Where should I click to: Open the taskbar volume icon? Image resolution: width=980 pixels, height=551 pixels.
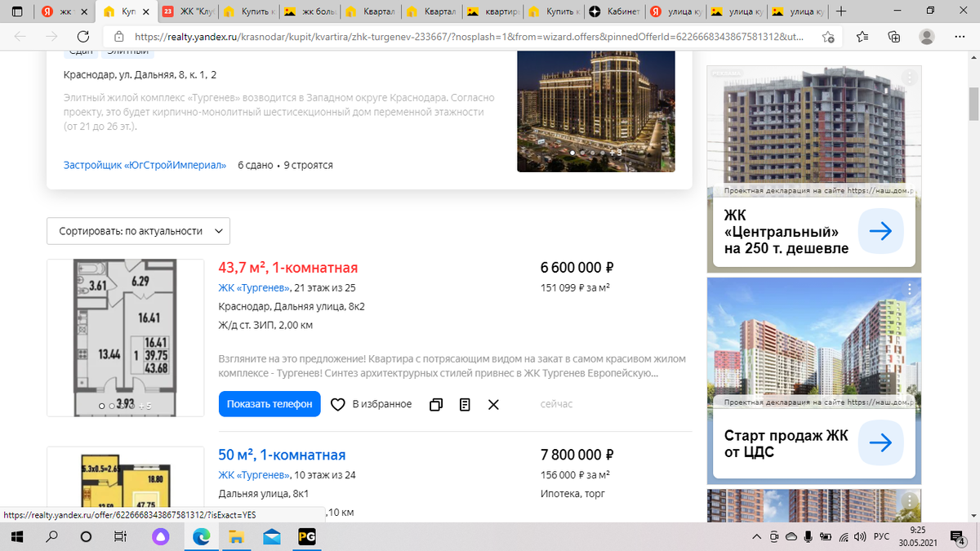(x=861, y=537)
